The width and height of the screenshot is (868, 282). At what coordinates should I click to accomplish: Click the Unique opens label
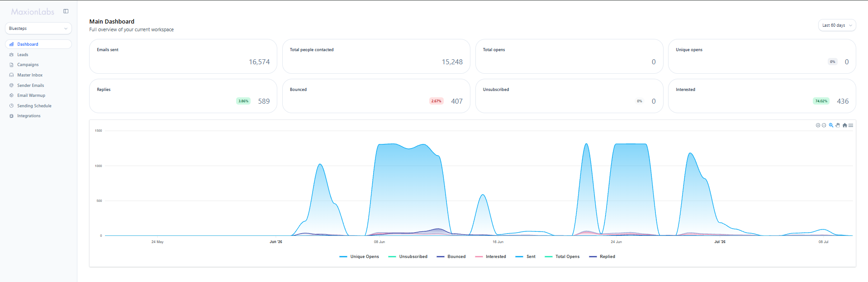click(689, 50)
